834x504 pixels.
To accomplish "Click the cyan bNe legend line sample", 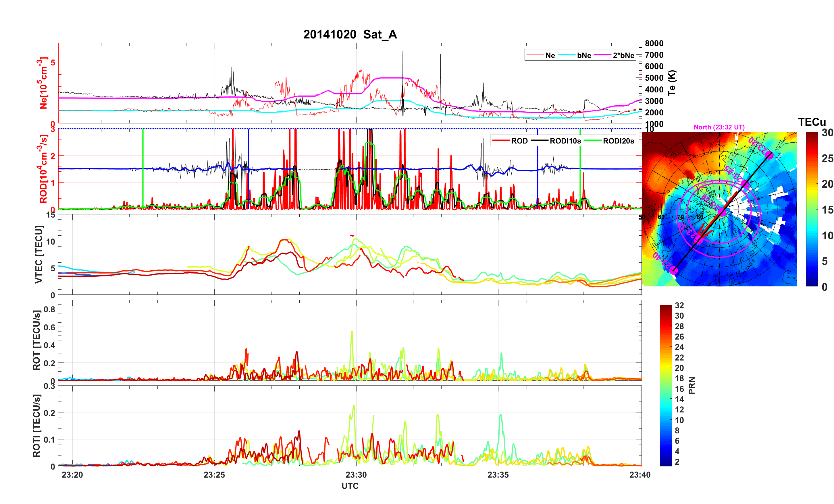I will coord(566,55).
